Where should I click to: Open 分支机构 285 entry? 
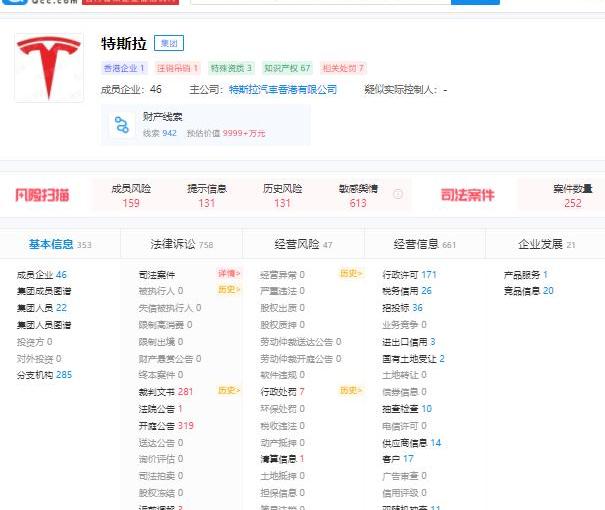[44, 375]
